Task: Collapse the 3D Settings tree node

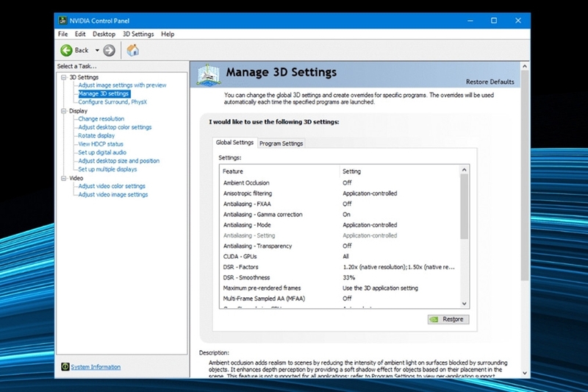Action: tap(64, 77)
